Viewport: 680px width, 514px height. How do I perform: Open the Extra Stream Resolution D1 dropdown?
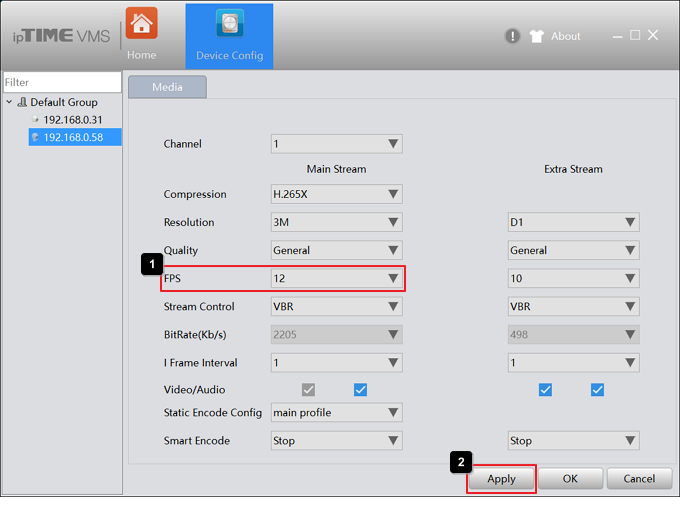(573, 222)
